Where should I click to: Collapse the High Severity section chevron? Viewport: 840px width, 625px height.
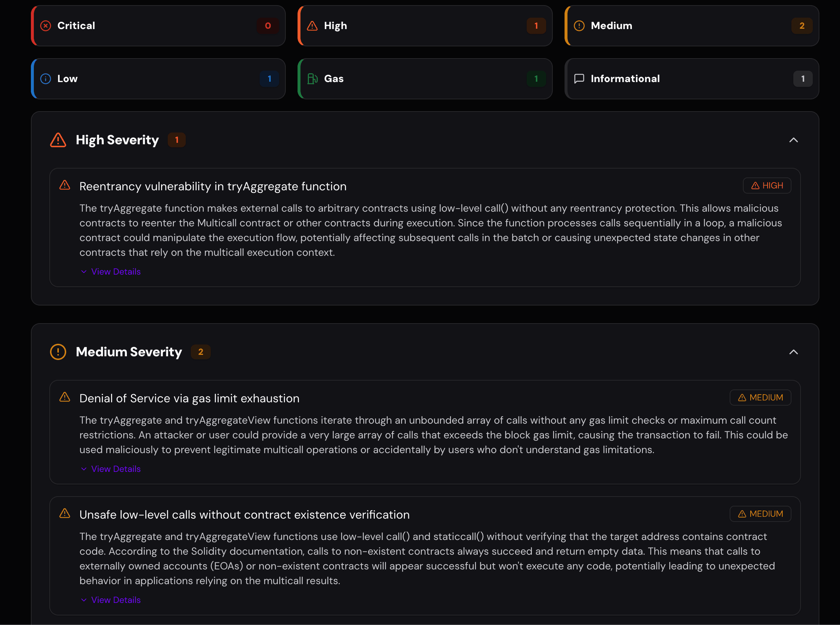pyautogui.click(x=794, y=140)
